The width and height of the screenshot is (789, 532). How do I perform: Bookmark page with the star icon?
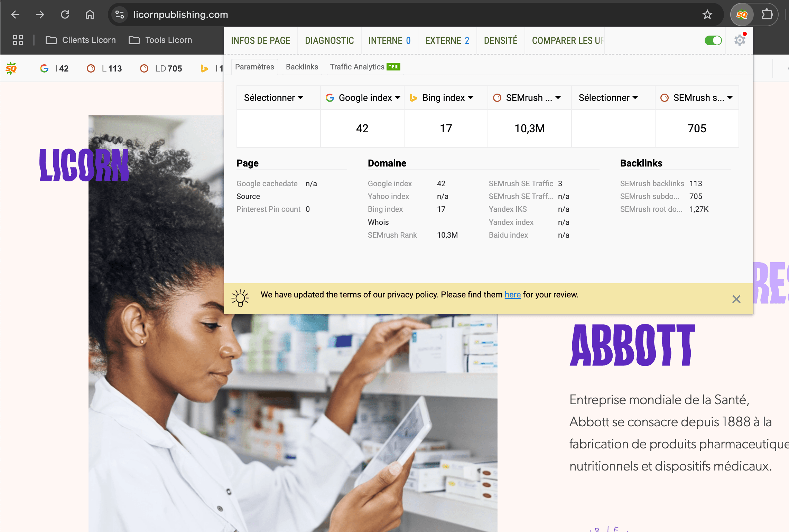707,15
